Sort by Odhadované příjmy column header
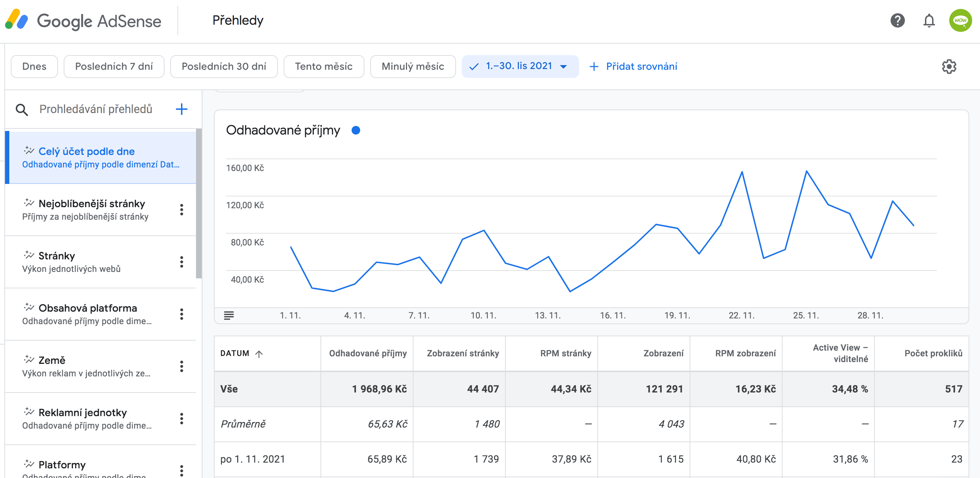The width and height of the screenshot is (980, 478). (x=368, y=353)
